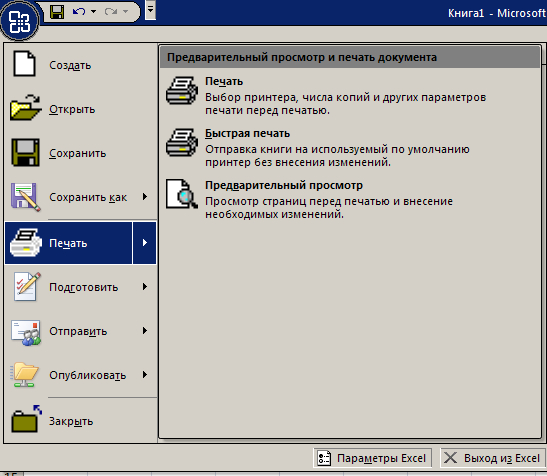This screenshot has width=547, height=476.
Task: Expand the Печать submenu arrow
Action: [145, 243]
